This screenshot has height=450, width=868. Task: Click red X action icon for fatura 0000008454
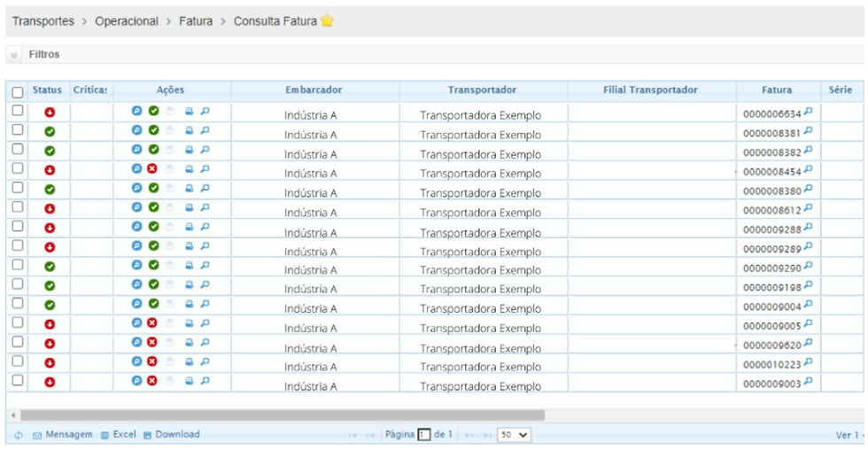152,169
